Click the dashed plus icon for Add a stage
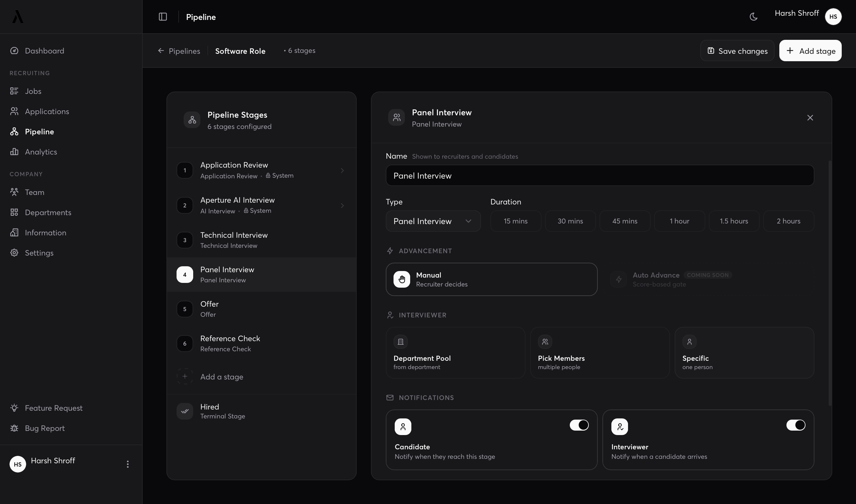Viewport: 856px width, 504px height. [x=185, y=376]
